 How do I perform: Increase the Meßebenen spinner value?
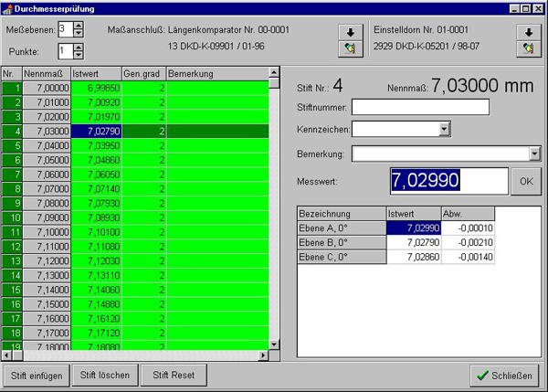click(79, 26)
